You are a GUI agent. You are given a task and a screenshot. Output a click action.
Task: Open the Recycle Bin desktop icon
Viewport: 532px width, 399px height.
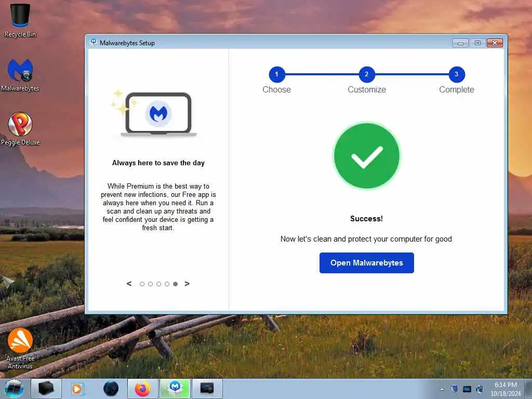click(20, 20)
